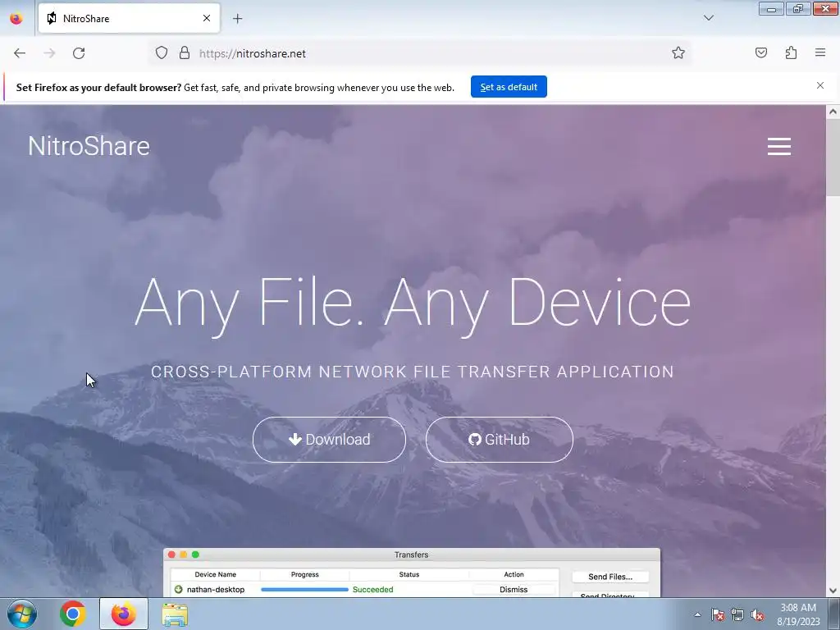Image resolution: width=840 pixels, height=630 pixels.
Task: Click the Device Name column header
Action: coord(216,574)
